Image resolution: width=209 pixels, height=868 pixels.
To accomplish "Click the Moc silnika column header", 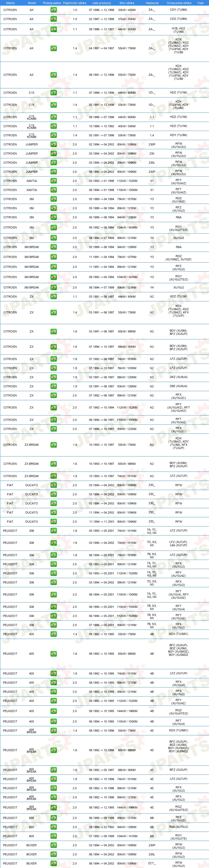I will tap(127, 3).
